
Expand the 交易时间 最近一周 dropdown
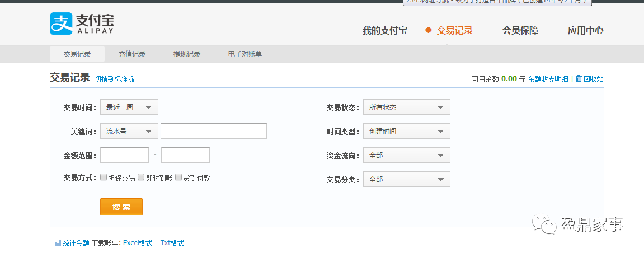pos(129,107)
